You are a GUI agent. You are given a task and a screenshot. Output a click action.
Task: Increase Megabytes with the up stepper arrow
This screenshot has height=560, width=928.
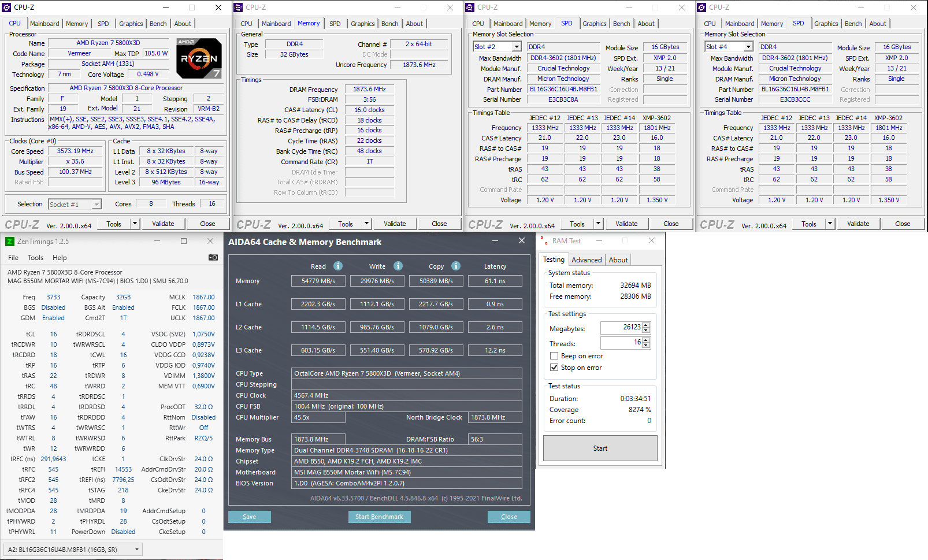(646, 325)
